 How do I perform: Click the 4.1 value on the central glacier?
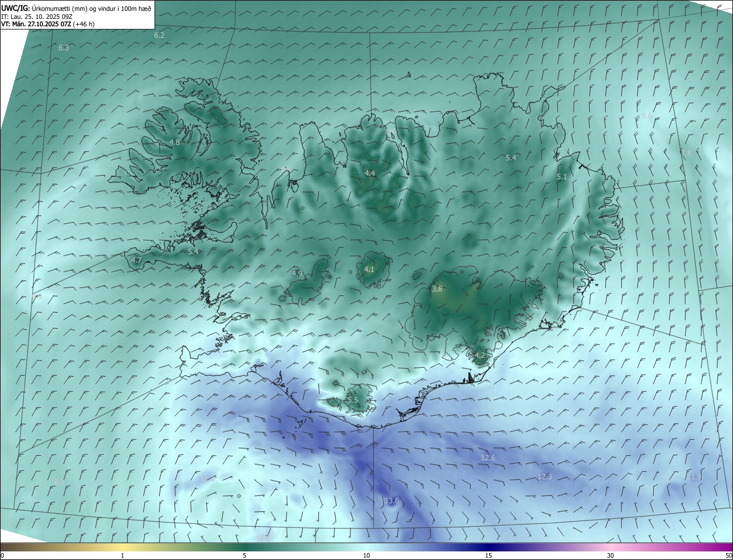tap(369, 269)
